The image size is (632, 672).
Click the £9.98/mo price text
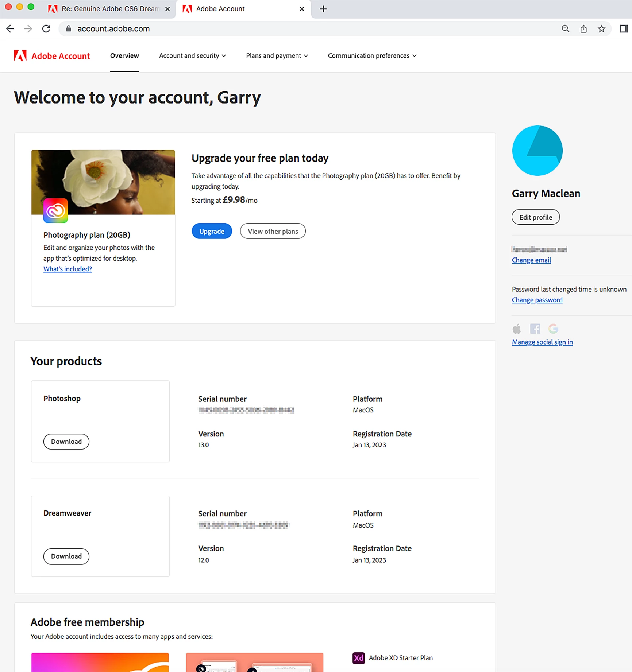tap(240, 200)
